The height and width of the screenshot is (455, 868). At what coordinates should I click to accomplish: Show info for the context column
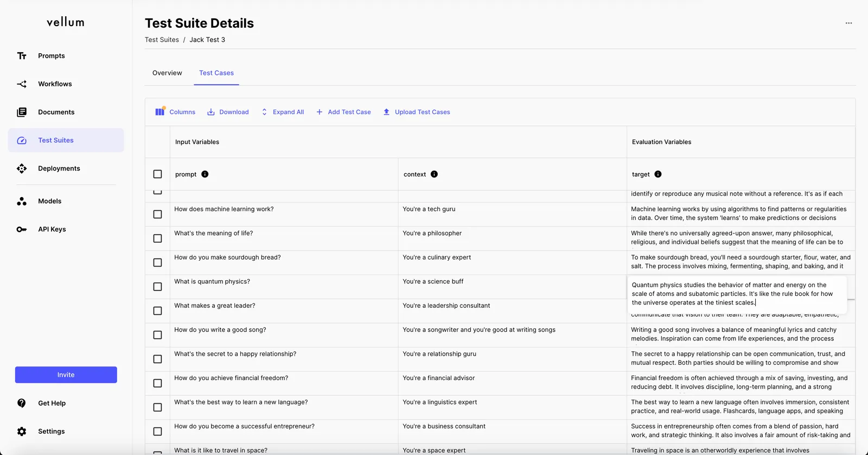click(x=434, y=174)
